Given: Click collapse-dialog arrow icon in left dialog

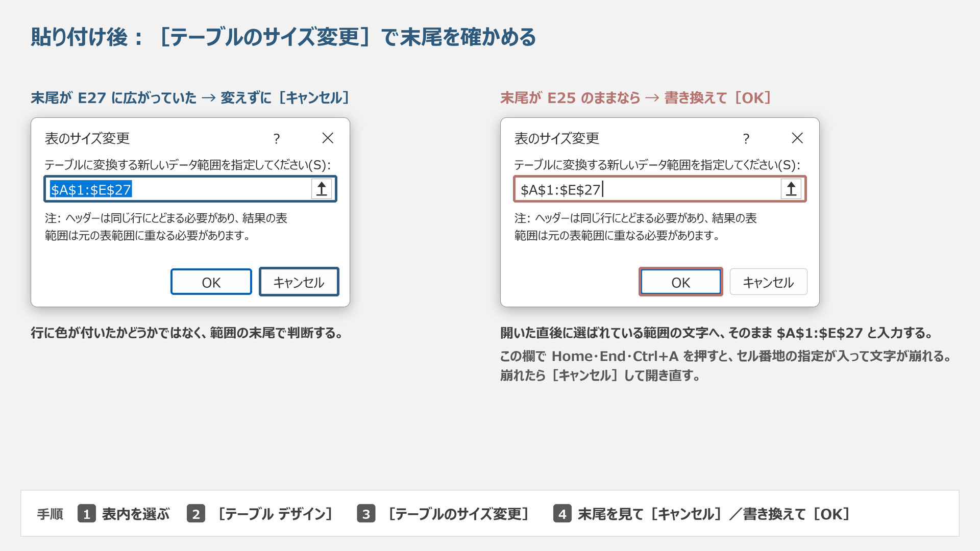Looking at the screenshot, I should point(322,189).
